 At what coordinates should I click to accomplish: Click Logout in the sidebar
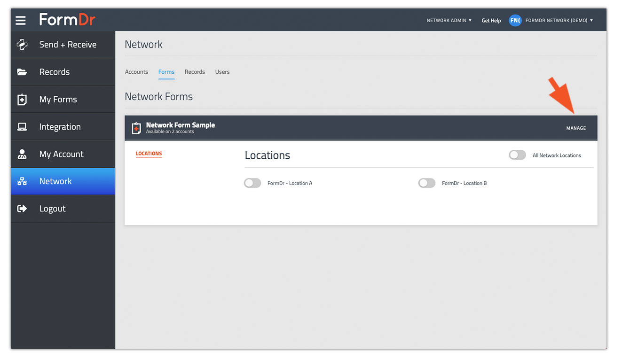click(63, 209)
